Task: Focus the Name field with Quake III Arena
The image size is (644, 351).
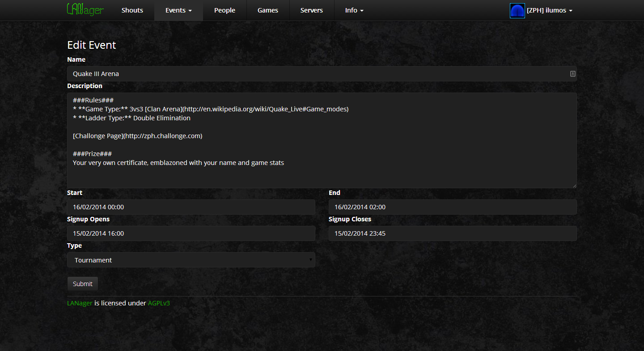Action: [322, 74]
